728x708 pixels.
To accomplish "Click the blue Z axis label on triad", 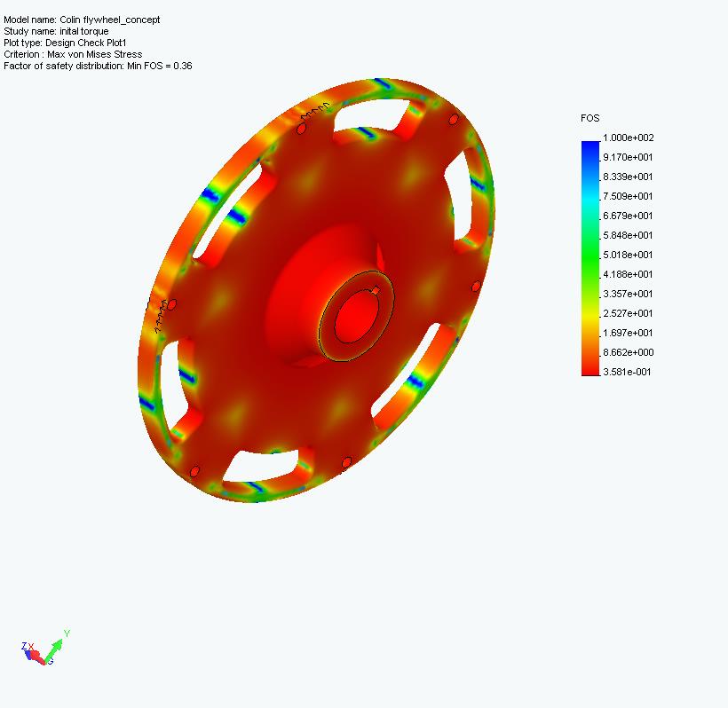I will 24,647.
